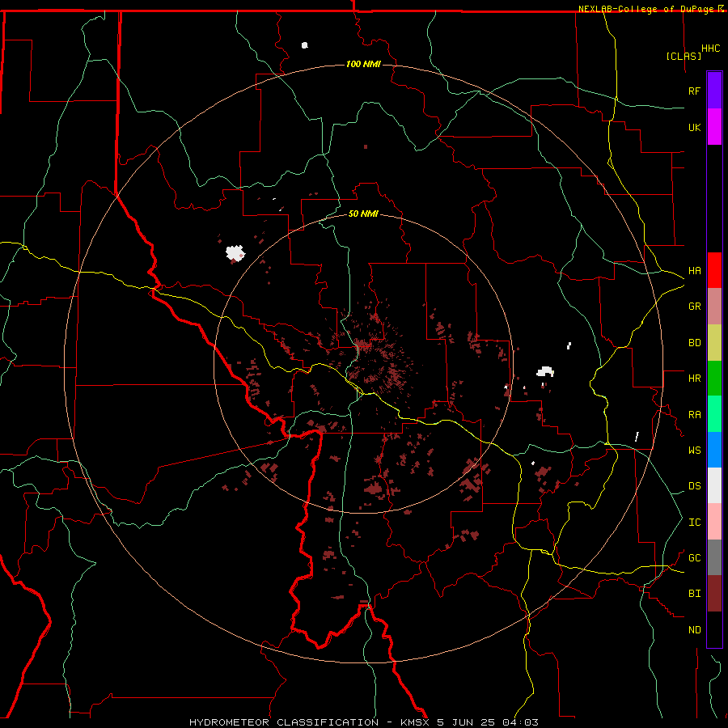The height and width of the screenshot is (728, 728).
Task: Click the 'ND' no data label
Action: click(x=694, y=630)
